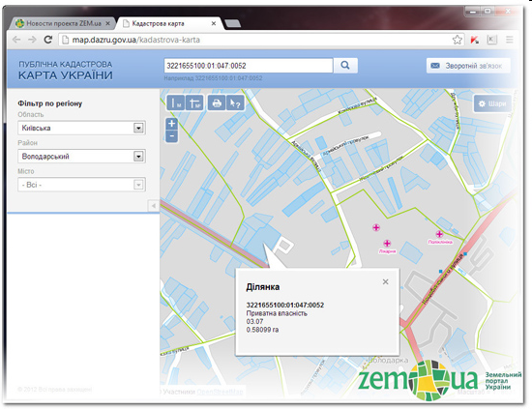Click the Поліклініка marker on map

coord(439,234)
